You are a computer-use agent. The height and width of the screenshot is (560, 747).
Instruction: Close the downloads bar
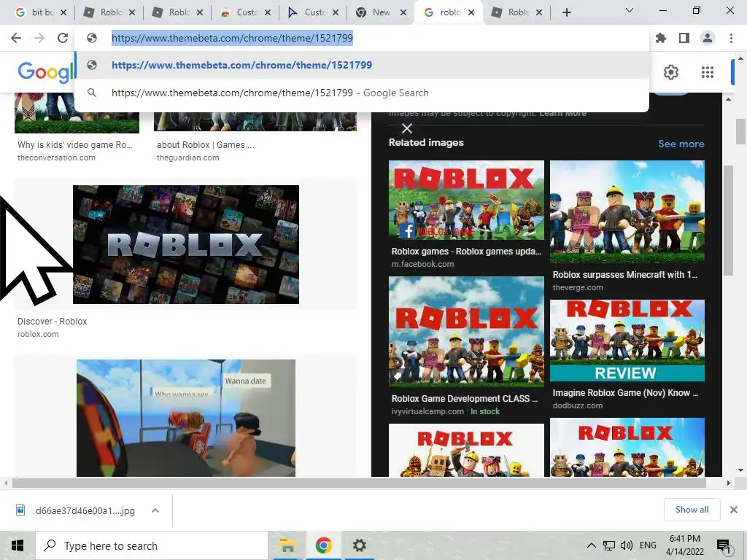click(x=734, y=510)
